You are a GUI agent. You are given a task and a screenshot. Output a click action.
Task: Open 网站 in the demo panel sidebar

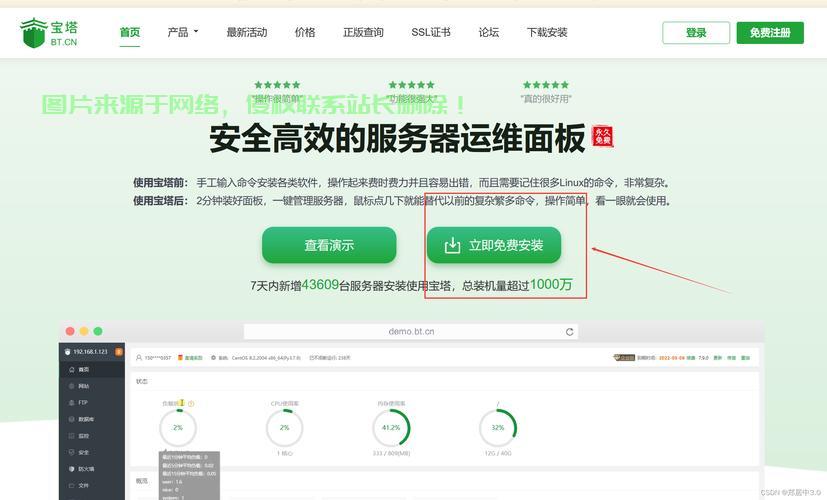(x=92, y=386)
